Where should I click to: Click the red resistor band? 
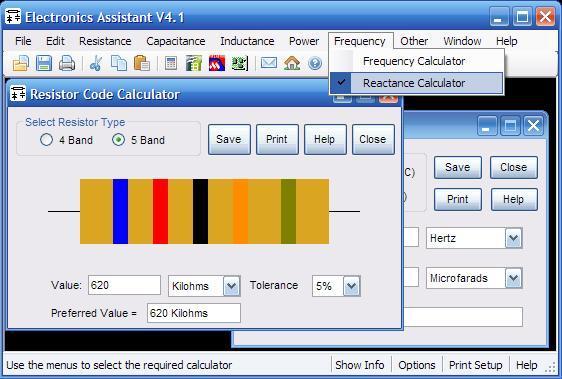(x=160, y=211)
